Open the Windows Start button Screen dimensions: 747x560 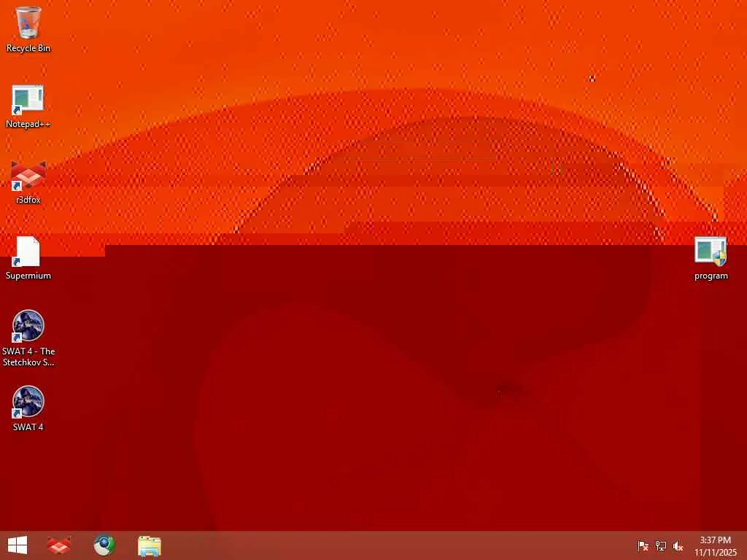click(18, 545)
